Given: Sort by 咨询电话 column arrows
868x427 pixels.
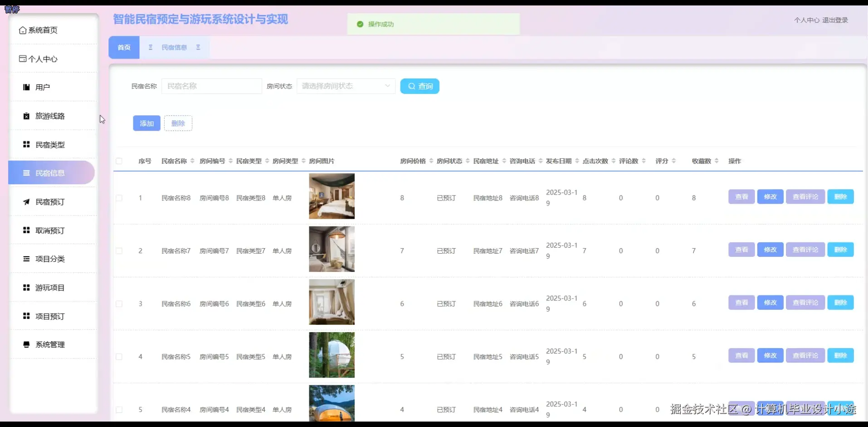Looking at the screenshot, I should tap(541, 161).
